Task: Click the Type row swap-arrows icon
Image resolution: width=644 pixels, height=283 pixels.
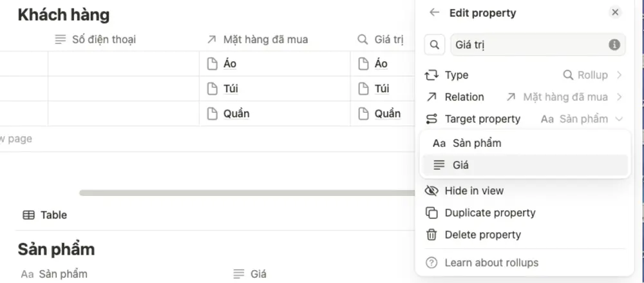Action: [x=431, y=75]
